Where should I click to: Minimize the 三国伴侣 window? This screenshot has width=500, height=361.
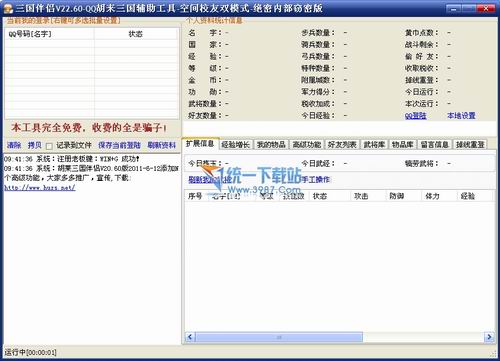click(454, 9)
